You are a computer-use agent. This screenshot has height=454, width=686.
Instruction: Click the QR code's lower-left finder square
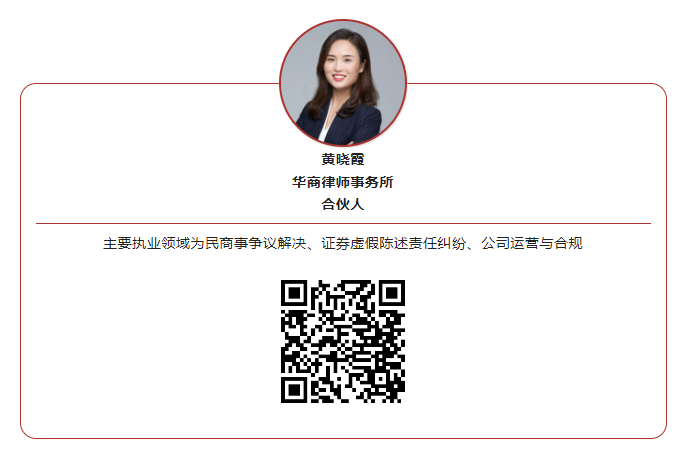(294, 390)
